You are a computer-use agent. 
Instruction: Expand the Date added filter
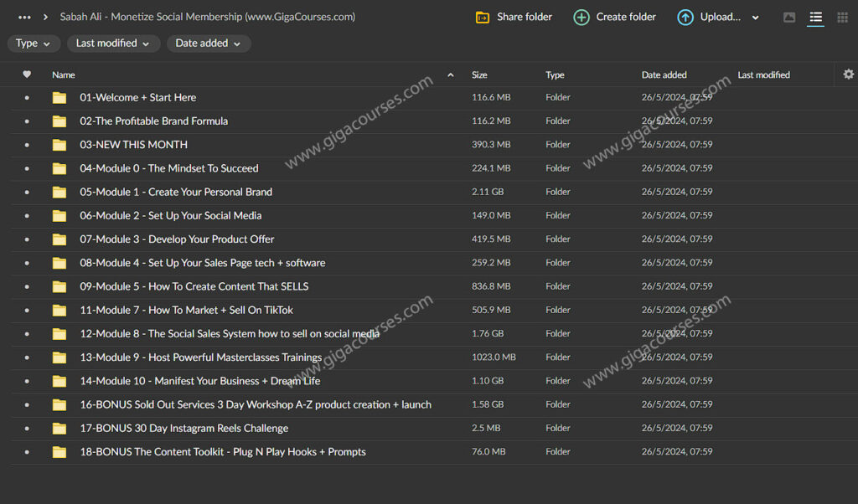pos(208,42)
